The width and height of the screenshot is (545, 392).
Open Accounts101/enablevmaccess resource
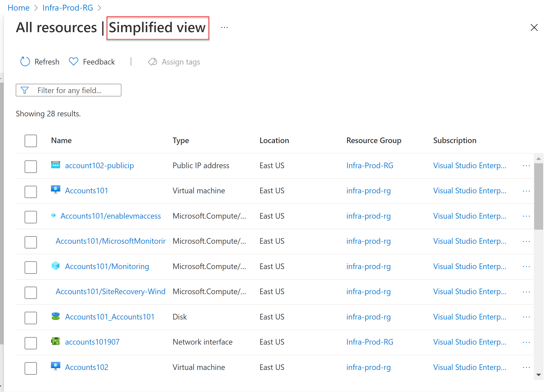pyautogui.click(x=111, y=216)
